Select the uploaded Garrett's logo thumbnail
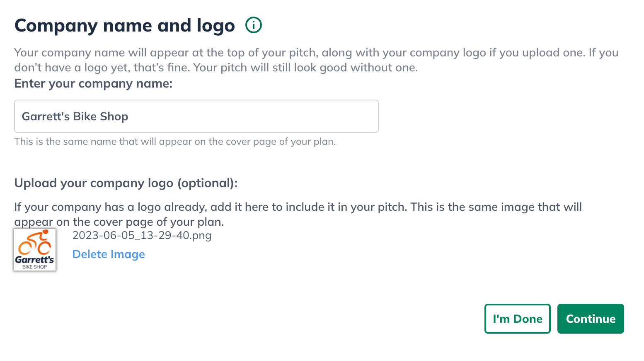The height and width of the screenshot is (361, 644). tap(35, 250)
